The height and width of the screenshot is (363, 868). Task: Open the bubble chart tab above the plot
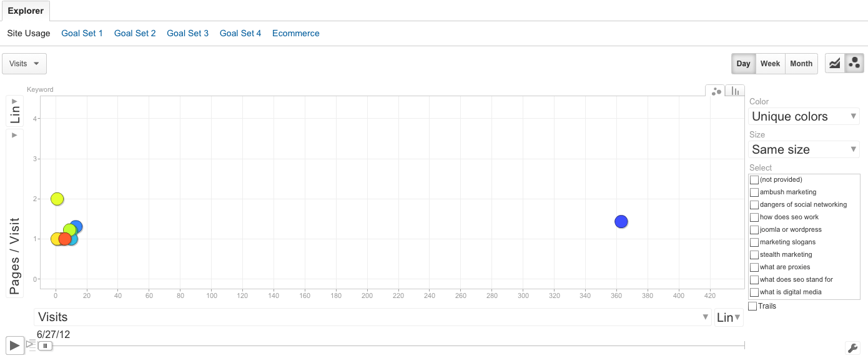pos(715,91)
